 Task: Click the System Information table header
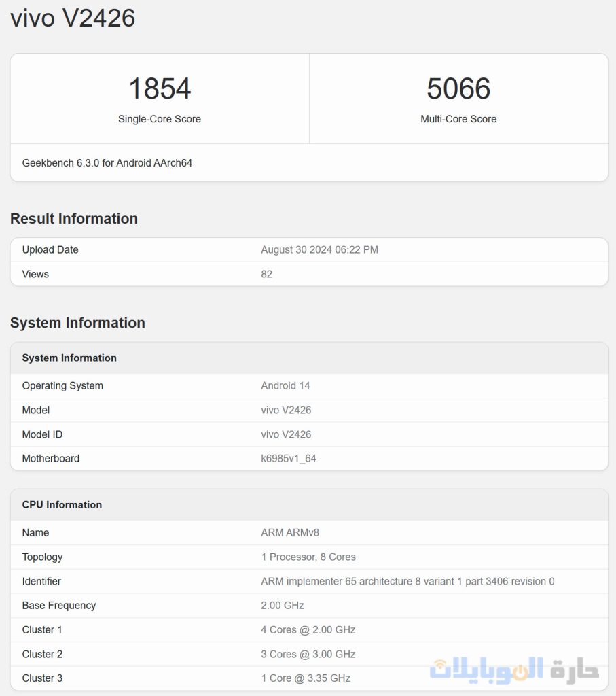pyautogui.click(x=69, y=358)
